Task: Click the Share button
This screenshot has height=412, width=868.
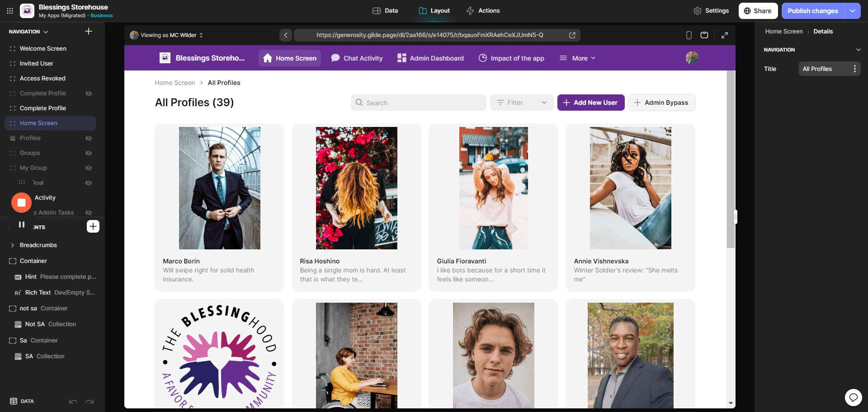Action: tap(758, 11)
